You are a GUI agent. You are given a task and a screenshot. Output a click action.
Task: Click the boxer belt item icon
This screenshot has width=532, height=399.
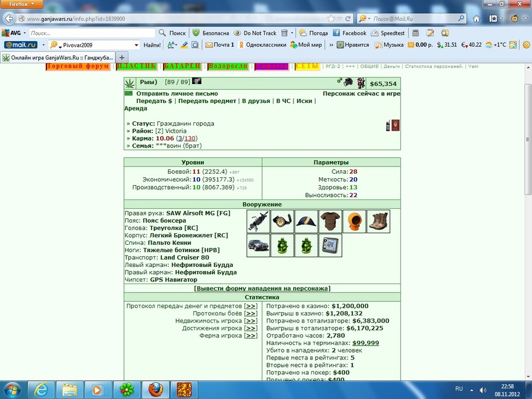tap(282, 221)
